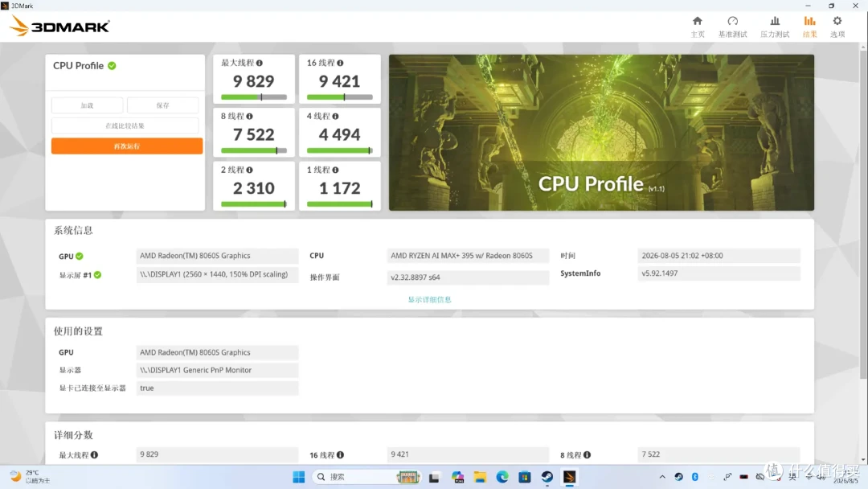Click the Save (保存) button
The width and height of the screenshot is (868, 489).
[162, 105]
